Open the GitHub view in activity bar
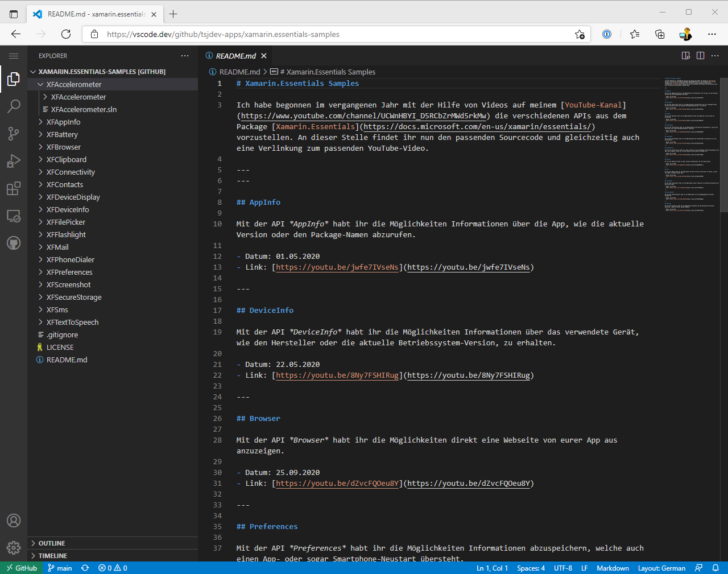The image size is (728, 574). click(x=14, y=243)
